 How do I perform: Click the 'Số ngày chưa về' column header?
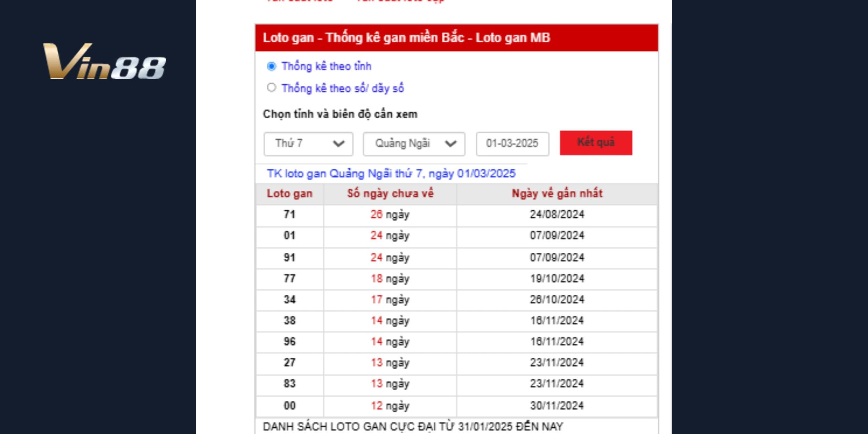[390, 194]
